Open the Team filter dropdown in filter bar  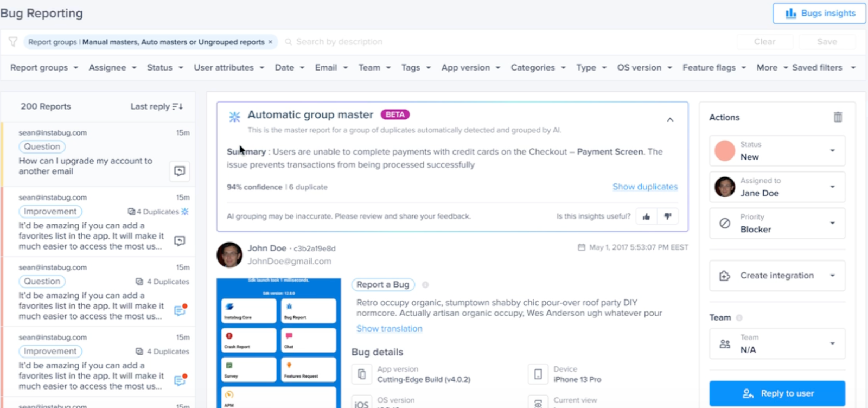point(374,68)
